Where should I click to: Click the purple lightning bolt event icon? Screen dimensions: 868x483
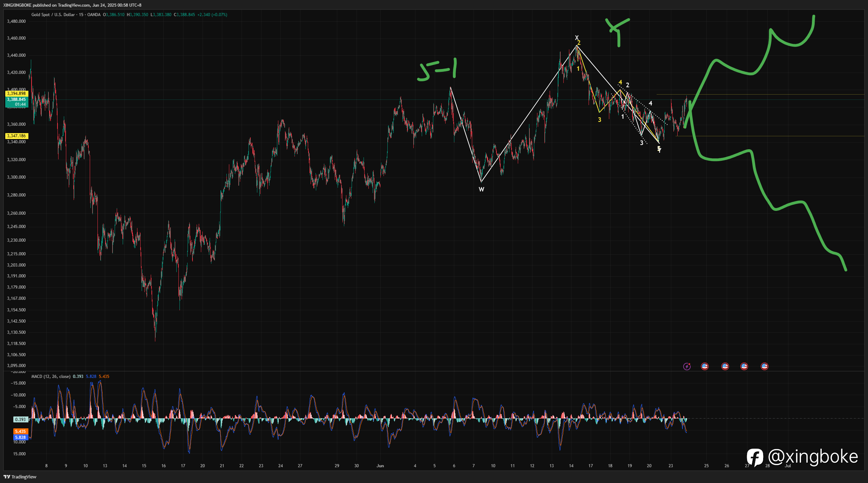coord(687,366)
